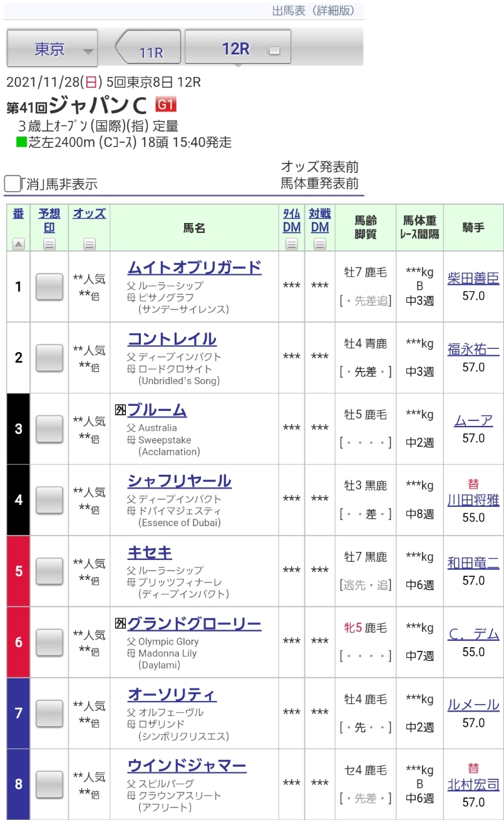This screenshot has width=504, height=820.
Task: Set prediction mark for キセキ
Action: 49,571
